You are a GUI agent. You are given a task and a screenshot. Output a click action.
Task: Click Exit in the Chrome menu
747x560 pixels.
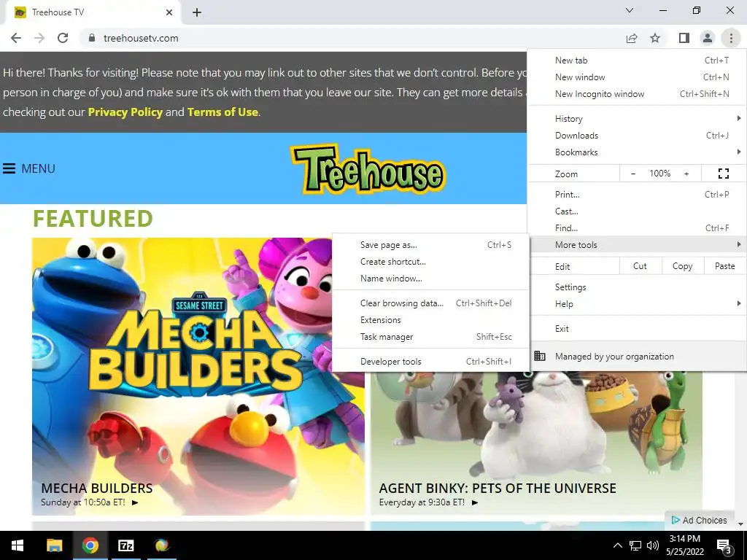pos(636,329)
